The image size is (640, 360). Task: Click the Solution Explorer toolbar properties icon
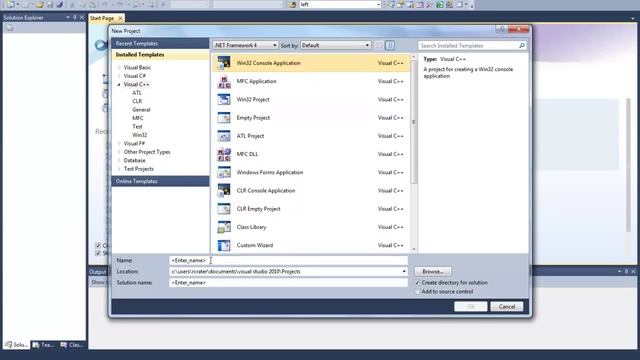9,28
